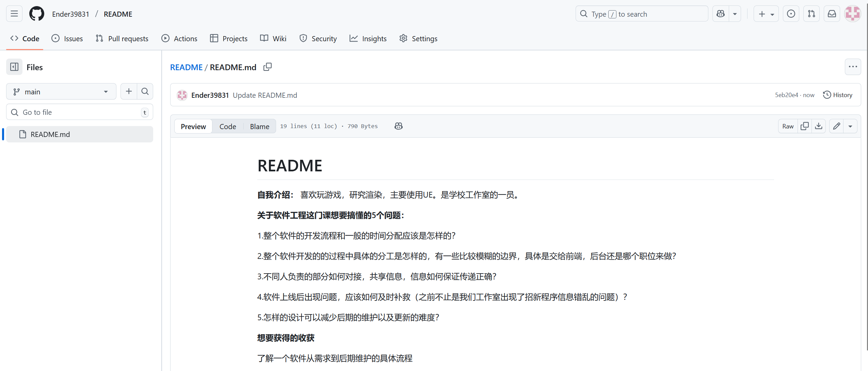Copy raw file contents

tap(805, 126)
